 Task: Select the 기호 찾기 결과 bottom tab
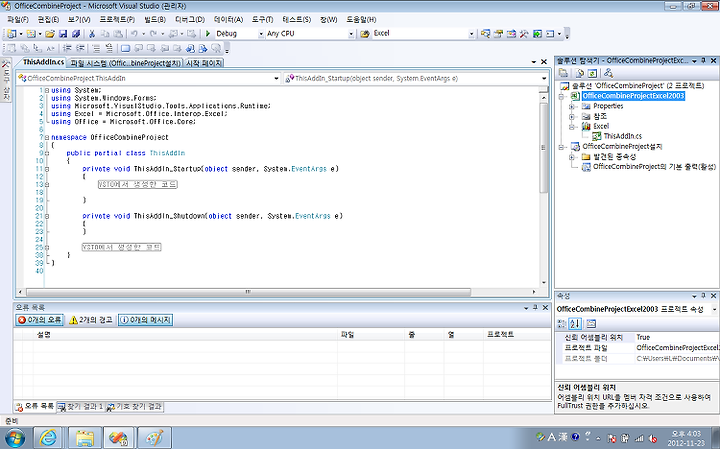tap(135, 407)
